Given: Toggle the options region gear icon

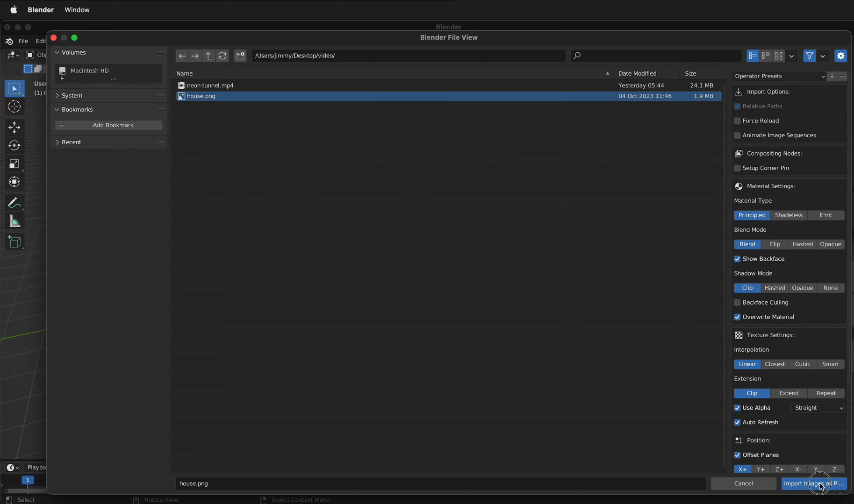Looking at the screenshot, I should pos(841,56).
